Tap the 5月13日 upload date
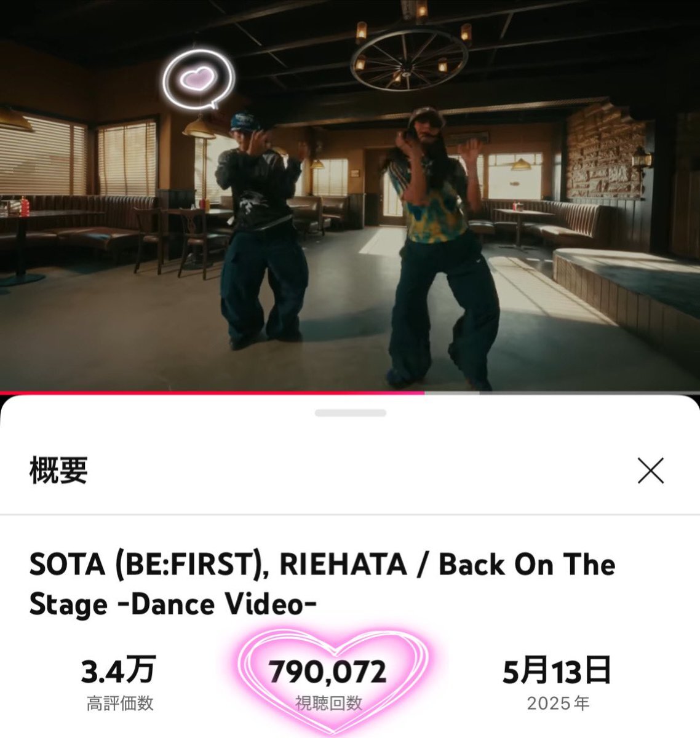This screenshot has width=700, height=738. click(557, 671)
